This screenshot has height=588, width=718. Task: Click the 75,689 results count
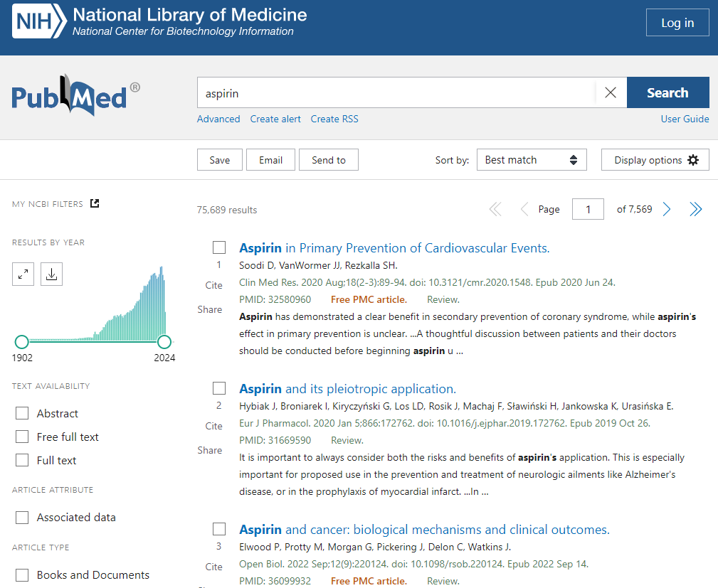pos(227,210)
